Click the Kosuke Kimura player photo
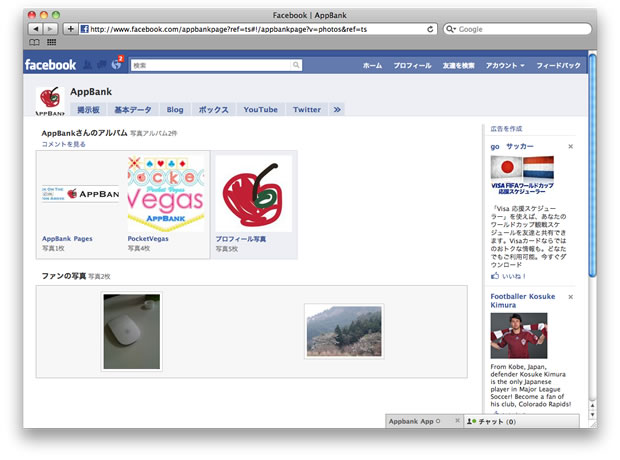 pyautogui.click(x=519, y=336)
